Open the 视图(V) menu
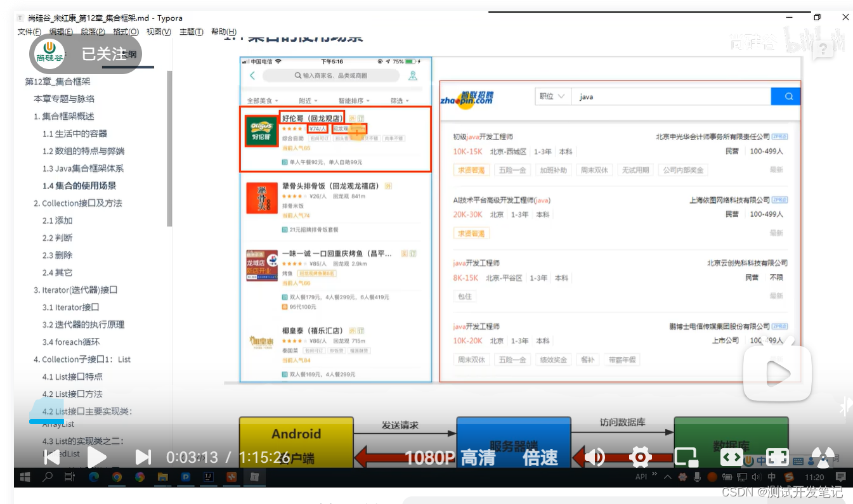This screenshot has height=504, width=853. click(x=159, y=32)
